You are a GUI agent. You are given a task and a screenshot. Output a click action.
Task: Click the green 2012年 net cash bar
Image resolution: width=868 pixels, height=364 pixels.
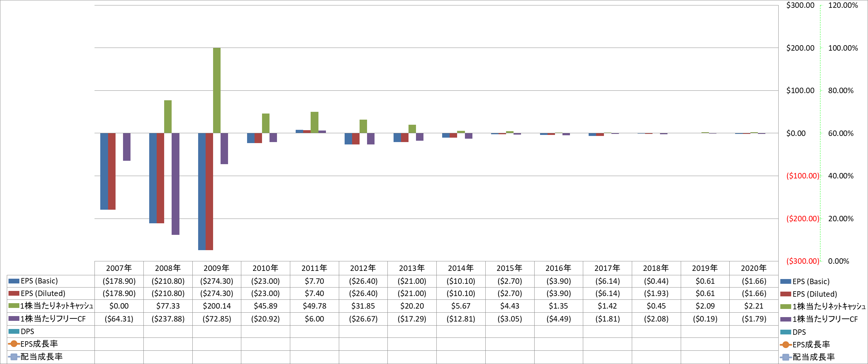click(x=363, y=126)
